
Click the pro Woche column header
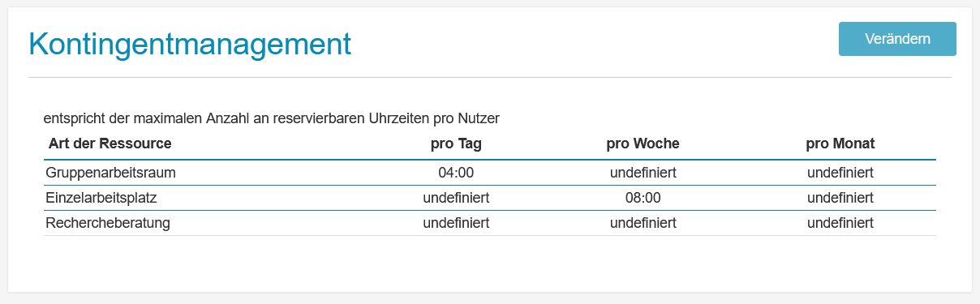tap(643, 143)
